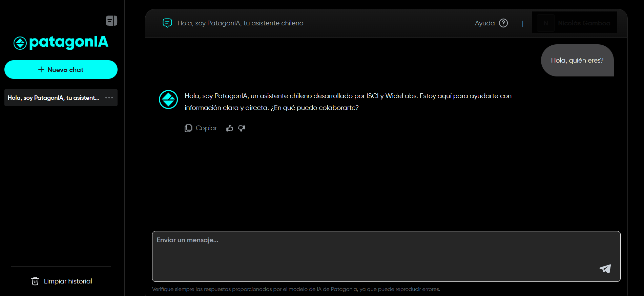
Task: Click the 'N' user avatar in the header
Action: click(546, 23)
